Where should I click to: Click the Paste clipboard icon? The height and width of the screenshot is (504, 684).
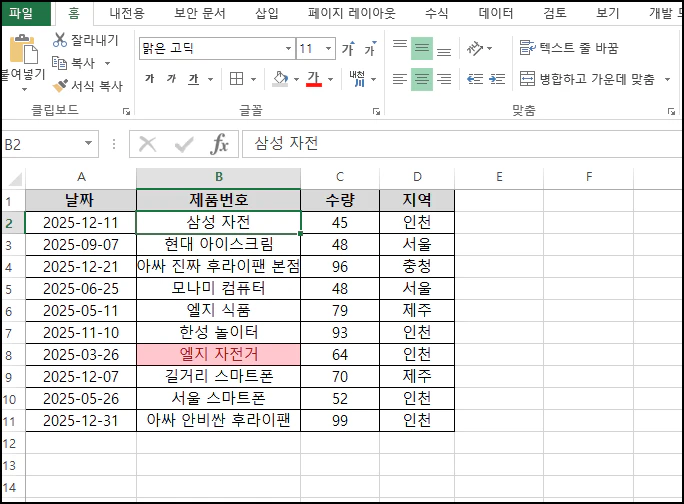coord(24,49)
